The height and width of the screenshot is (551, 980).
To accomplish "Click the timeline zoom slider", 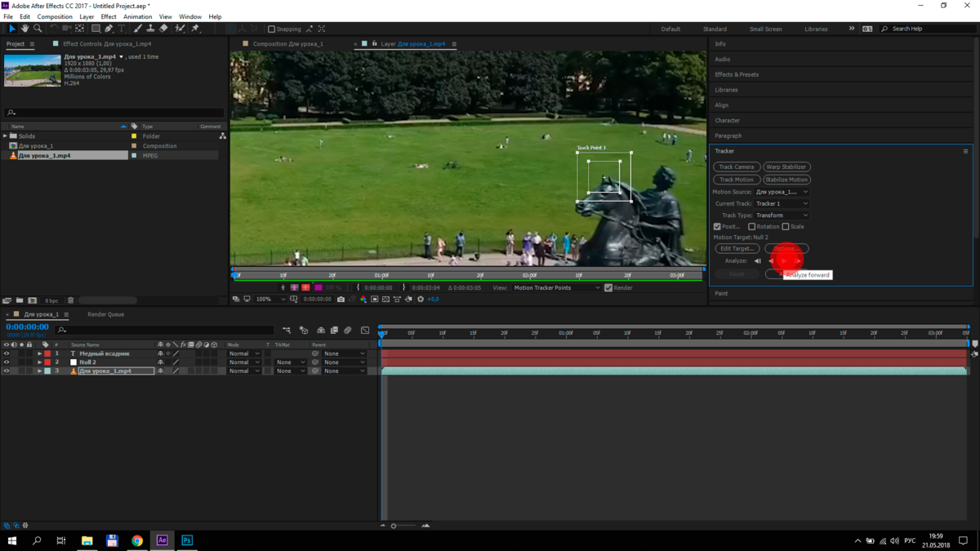I will tap(394, 526).
